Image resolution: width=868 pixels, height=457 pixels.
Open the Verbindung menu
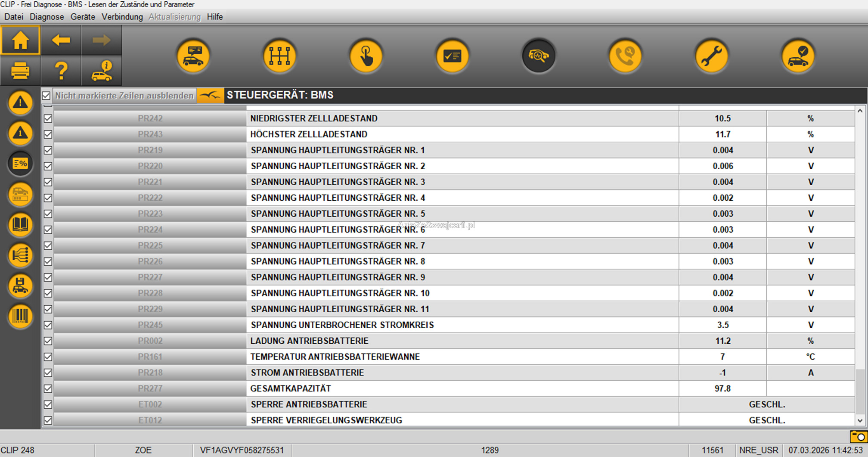122,17
